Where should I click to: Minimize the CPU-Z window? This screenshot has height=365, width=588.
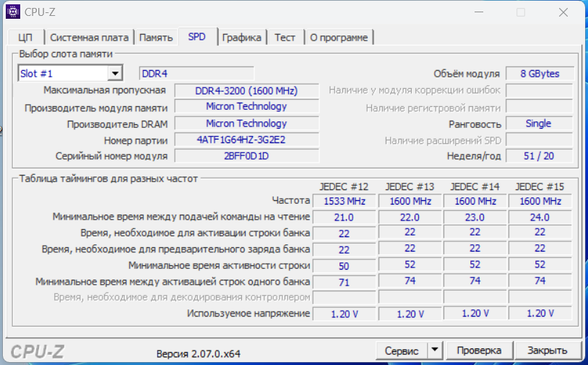coord(479,12)
